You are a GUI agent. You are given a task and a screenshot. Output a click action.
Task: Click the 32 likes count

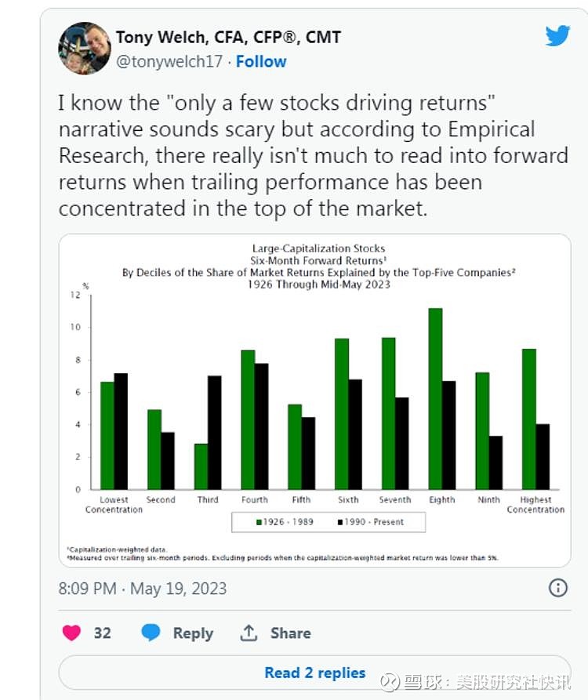(102, 633)
